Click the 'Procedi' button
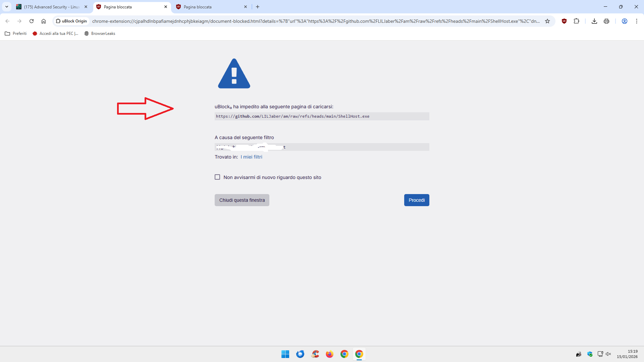 (x=416, y=200)
